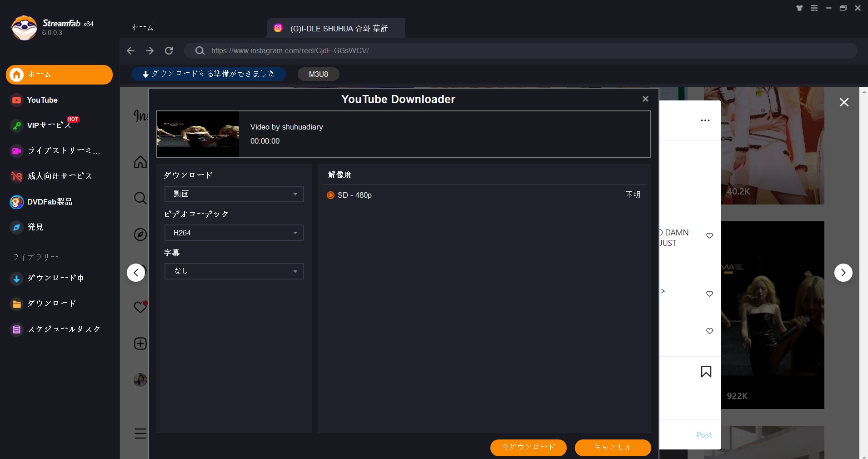Click the Instagram URL address field
The width and height of the screenshot is (868, 459).
pyautogui.click(x=520, y=50)
